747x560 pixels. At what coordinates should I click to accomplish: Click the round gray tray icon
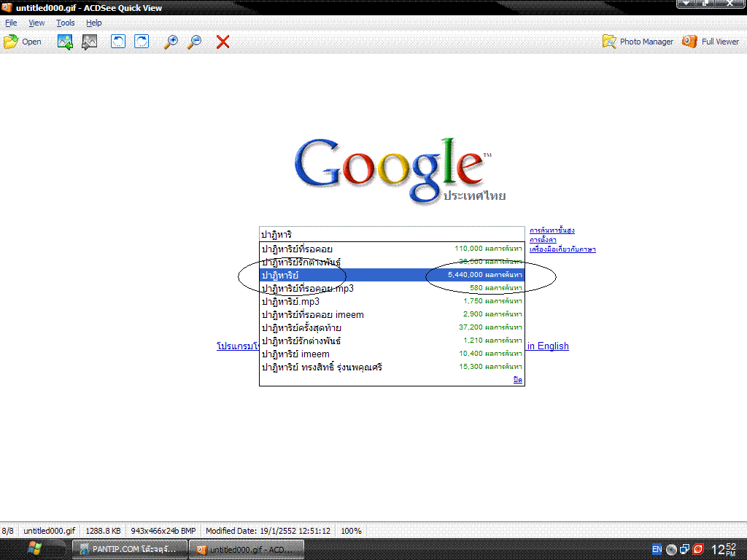click(671, 550)
